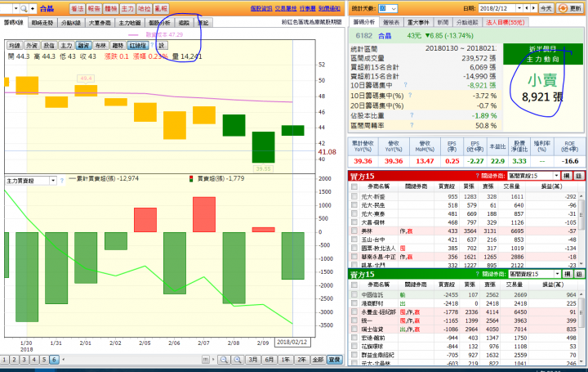Click the 設 settings button on chart toolbar
588x372 pixels.
click(x=161, y=46)
